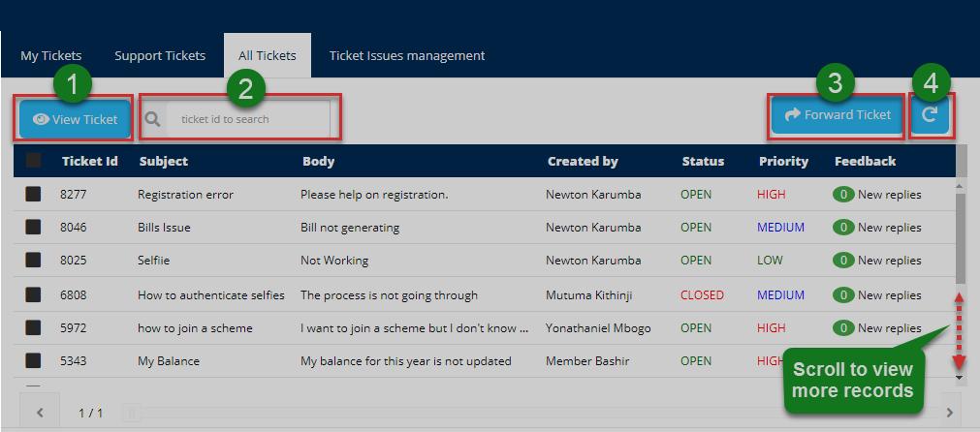The height and width of the screenshot is (432, 980).
Task: Click the New replies badge for ticket 8277
Action: pos(843,195)
